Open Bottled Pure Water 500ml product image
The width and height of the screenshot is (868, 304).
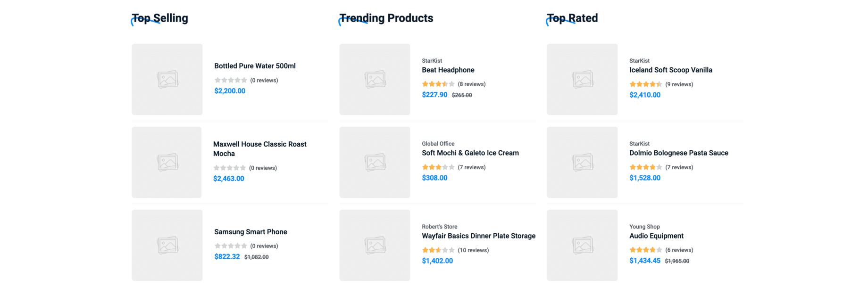tap(167, 79)
